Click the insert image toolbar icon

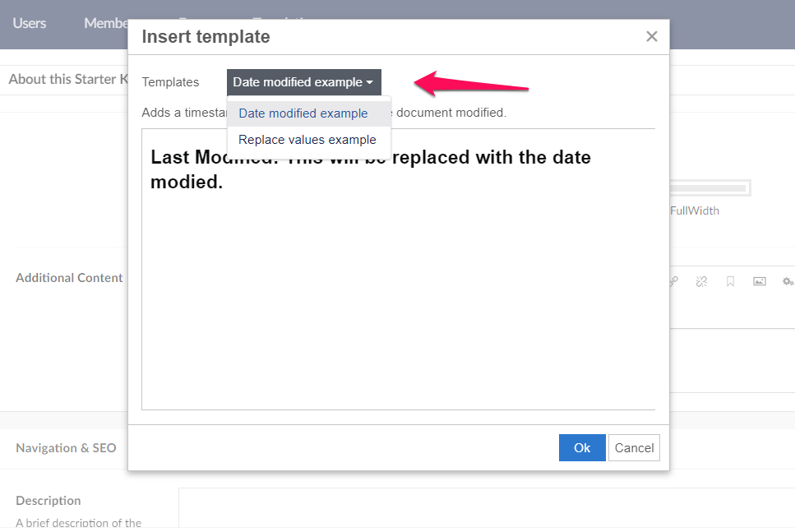(759, 281)
